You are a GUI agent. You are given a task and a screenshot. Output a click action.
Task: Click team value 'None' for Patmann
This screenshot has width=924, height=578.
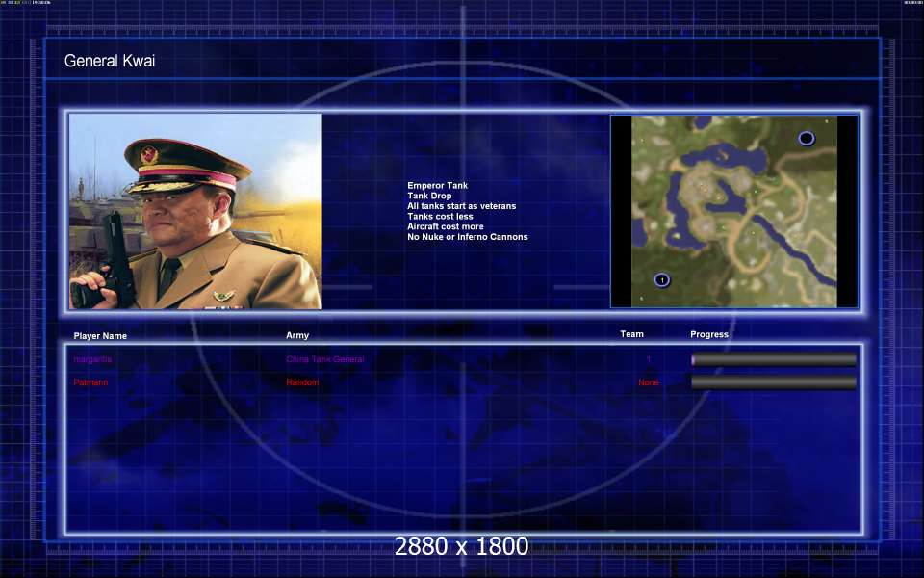pyautogui.click(x=648, y=382)
